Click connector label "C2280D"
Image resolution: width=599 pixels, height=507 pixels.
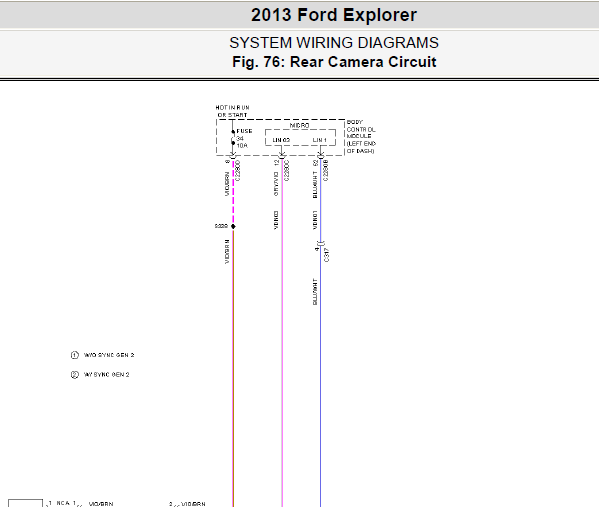238,170
